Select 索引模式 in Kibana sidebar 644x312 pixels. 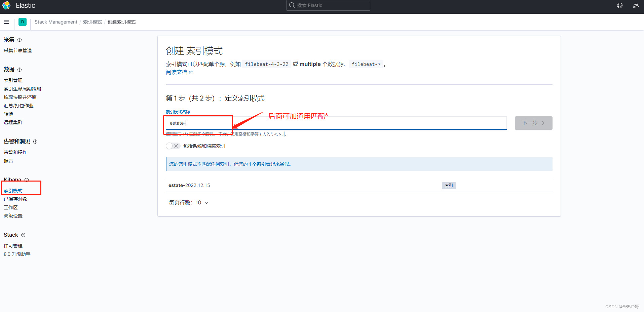point(13,191)
